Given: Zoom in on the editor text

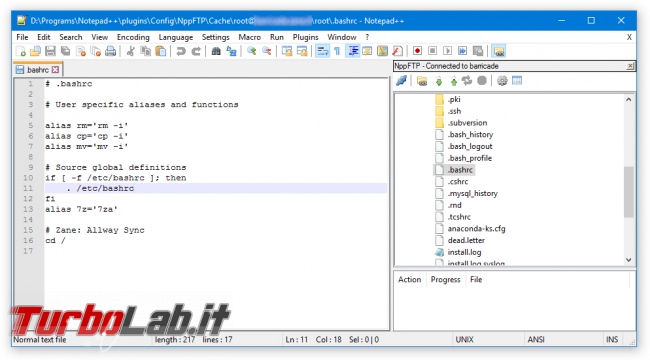Looking at the screenshot, I should pos(251,51).
